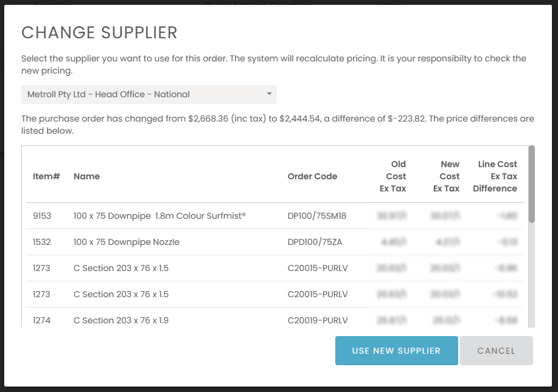
Task: Click order code DP100/75SM18
Action: click(318, 216)
